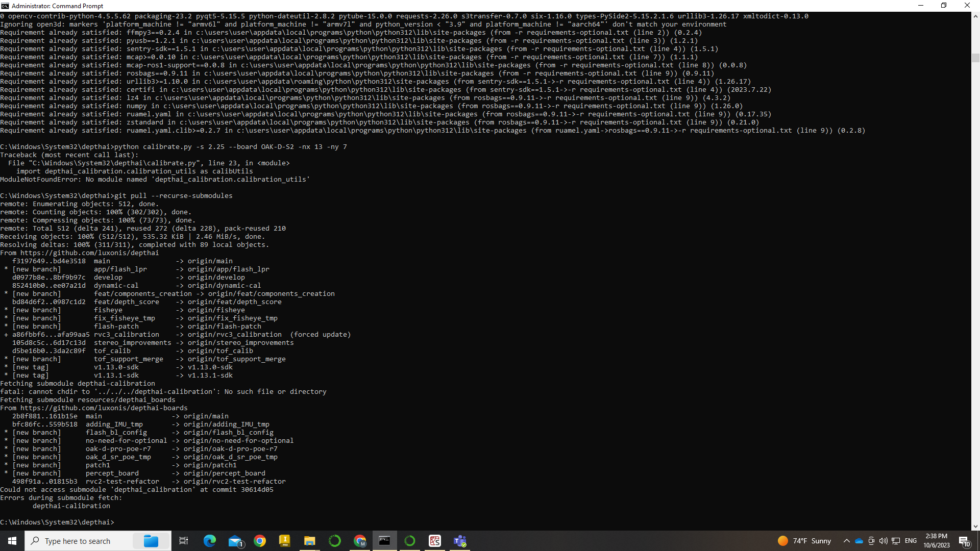Open the Windows Start menu

(12, 541)
